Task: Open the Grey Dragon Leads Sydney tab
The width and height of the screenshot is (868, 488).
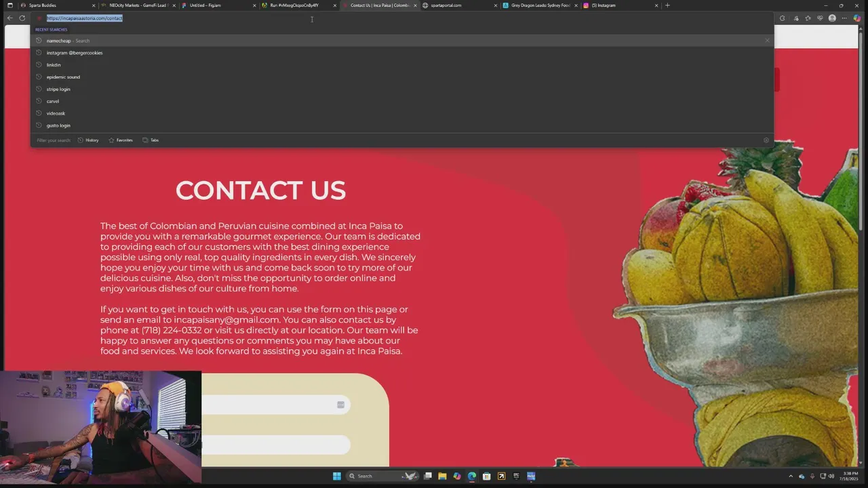Action: (x=540, y=5)
